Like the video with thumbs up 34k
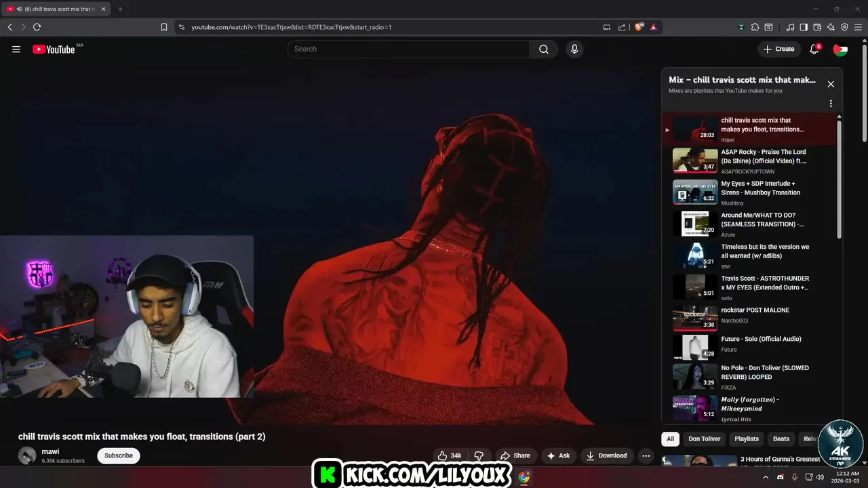Image resolution: width=868 pixels, height=488 pixels. 450,455
